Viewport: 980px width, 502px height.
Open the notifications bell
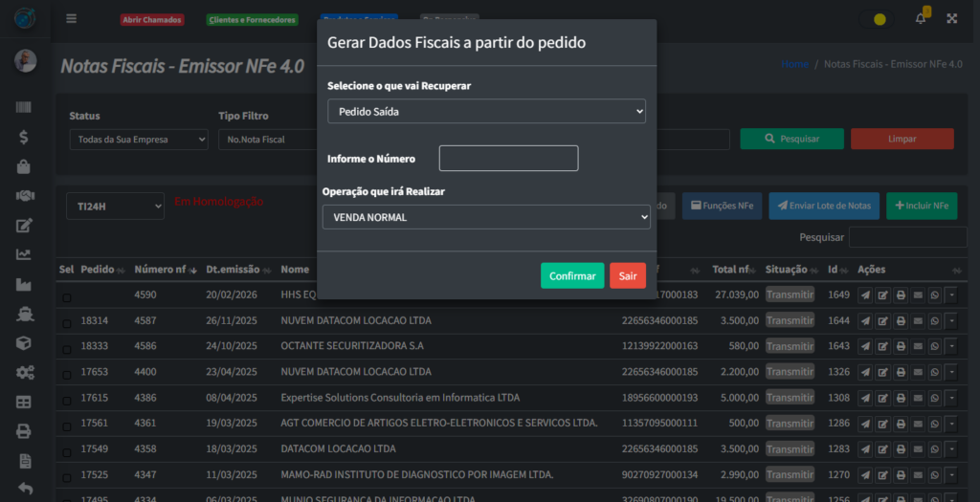click(921, 18)
